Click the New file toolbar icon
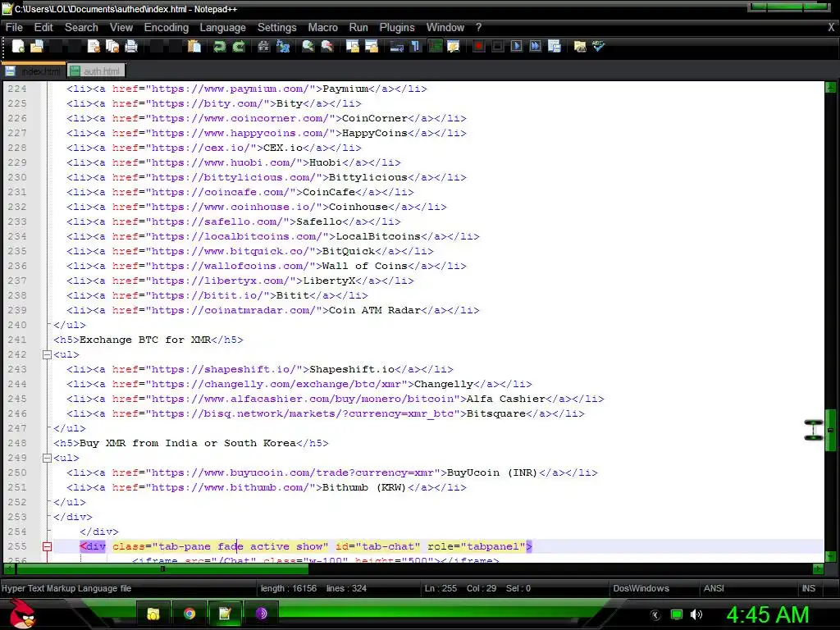The height and width of the screenshot is (630, 840). point(18,47)
